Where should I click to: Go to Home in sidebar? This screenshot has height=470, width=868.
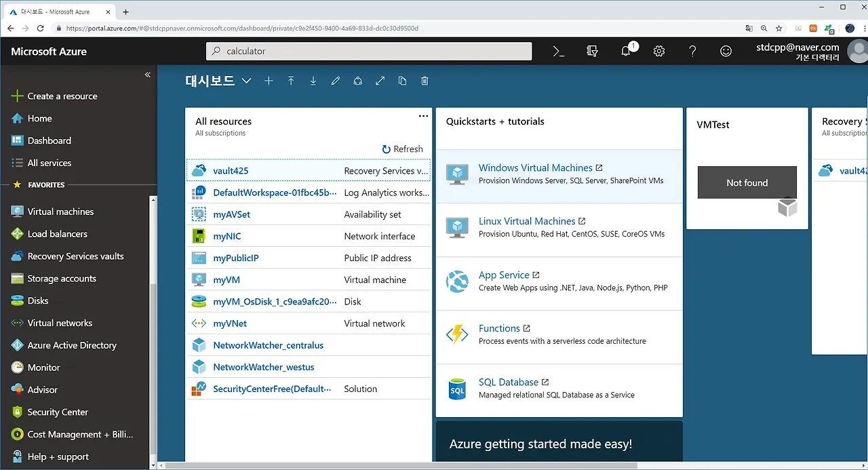tap(32, 118)
